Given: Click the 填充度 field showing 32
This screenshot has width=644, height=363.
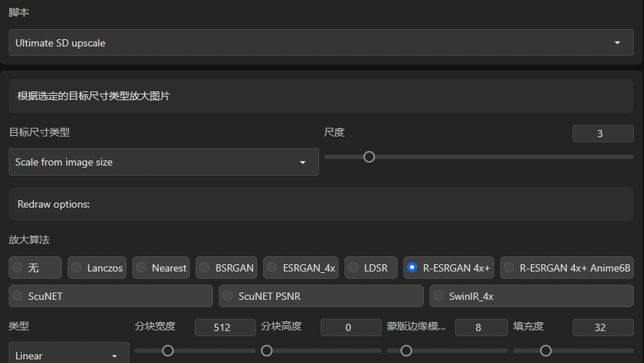Looking at the screenshot, I should (x=603, y=327).
